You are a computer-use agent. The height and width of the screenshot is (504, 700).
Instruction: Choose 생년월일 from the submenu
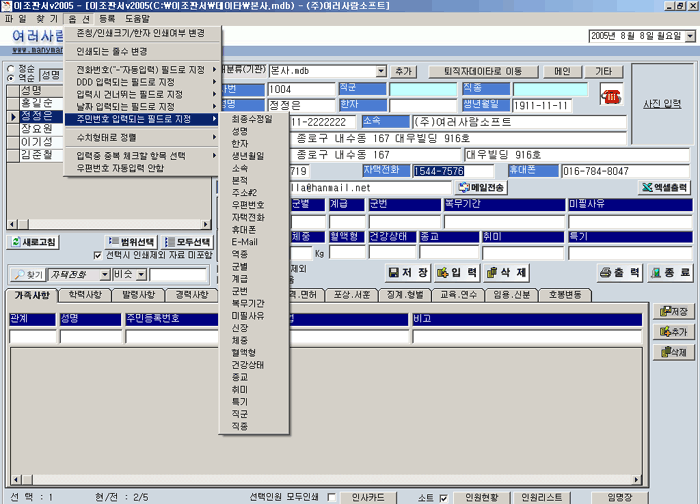pos(248,155)
